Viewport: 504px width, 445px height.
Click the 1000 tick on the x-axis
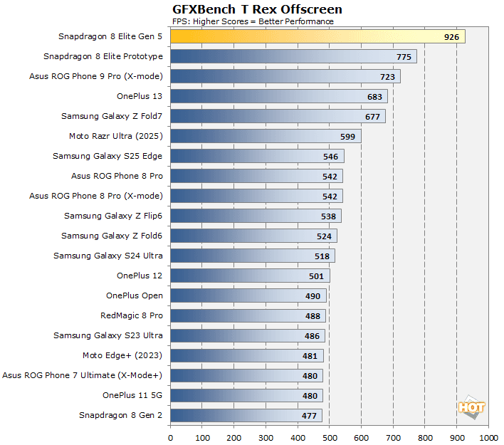click(x=488, y=437)
